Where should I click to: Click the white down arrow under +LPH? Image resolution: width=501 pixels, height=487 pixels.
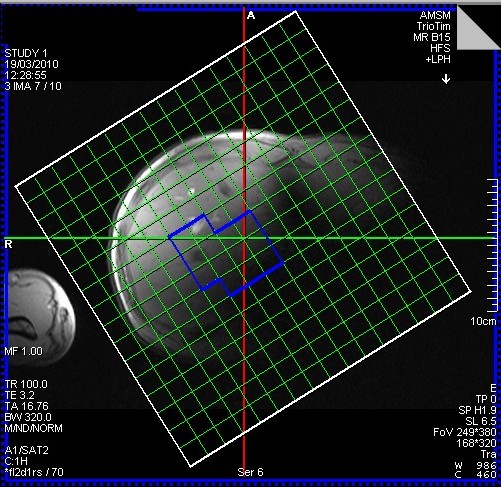click(446, 79)
